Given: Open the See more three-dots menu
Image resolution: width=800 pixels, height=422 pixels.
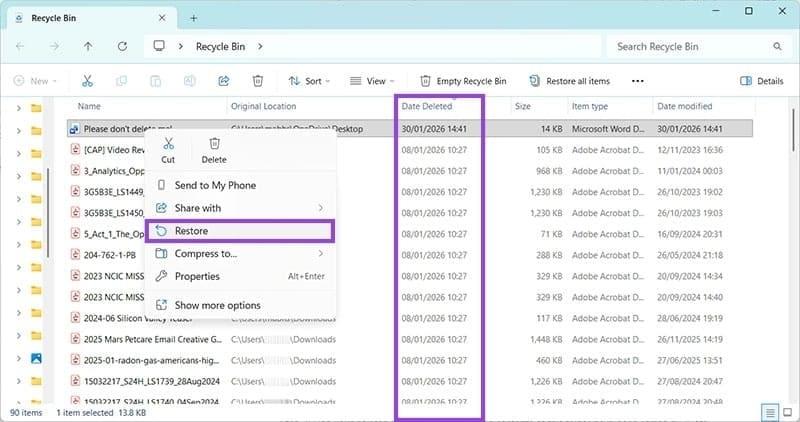Looking at the screenshot, I should 637,81.
